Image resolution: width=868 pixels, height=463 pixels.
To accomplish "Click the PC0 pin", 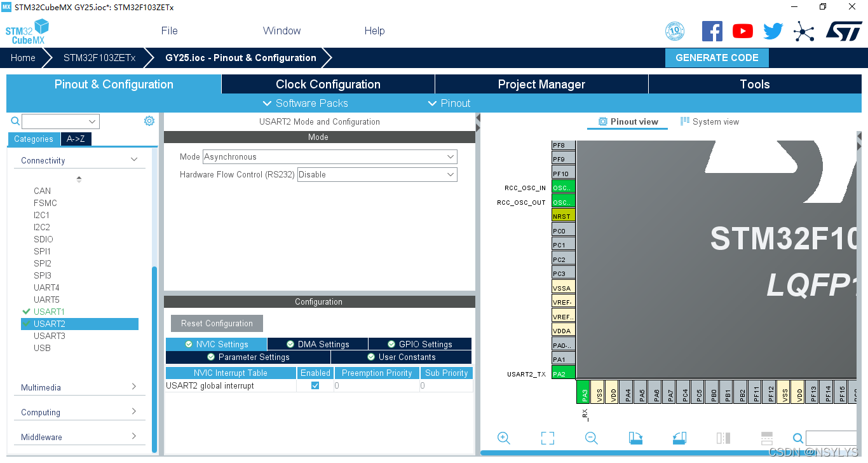I will click(x=564, y=230).
